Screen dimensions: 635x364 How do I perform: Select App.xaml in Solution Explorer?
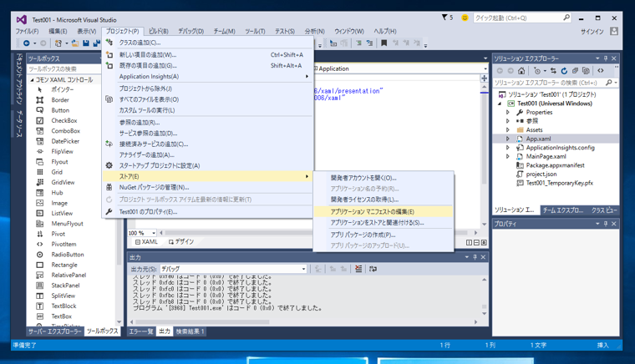(x=538, y=139)
